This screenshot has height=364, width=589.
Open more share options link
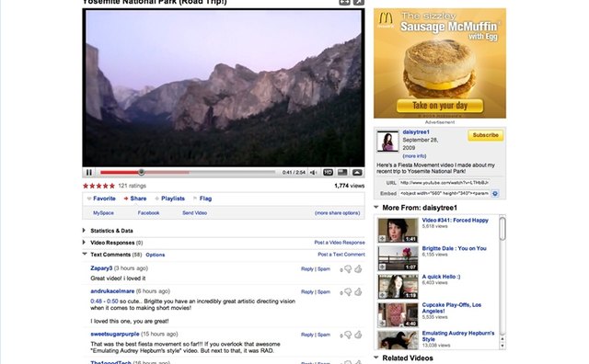coord(338,212)
